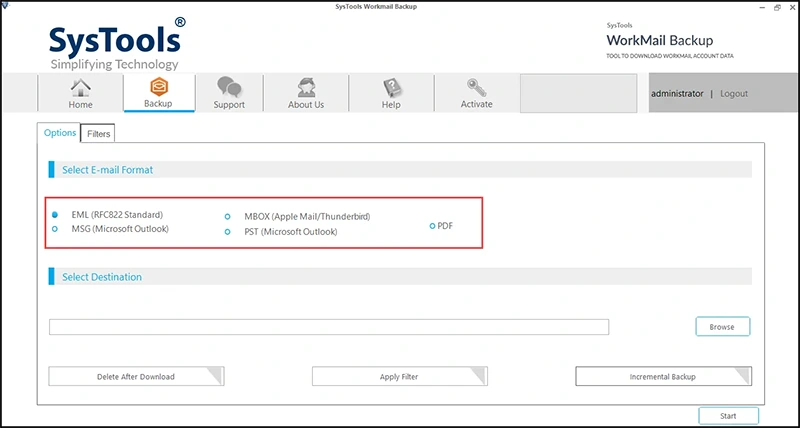Close the SysTools Workmail Backup window
The image size is (800, 428).
point(792,7)
